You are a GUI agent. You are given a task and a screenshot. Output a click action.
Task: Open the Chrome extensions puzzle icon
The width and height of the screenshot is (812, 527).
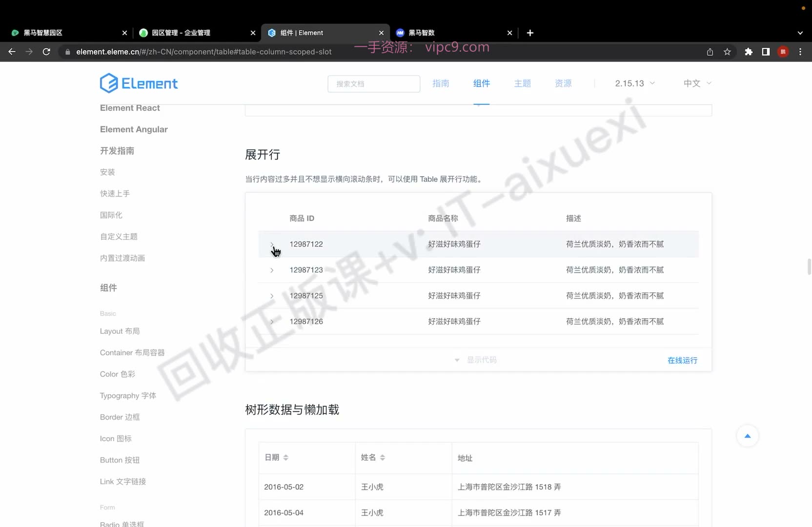[749, 52]
